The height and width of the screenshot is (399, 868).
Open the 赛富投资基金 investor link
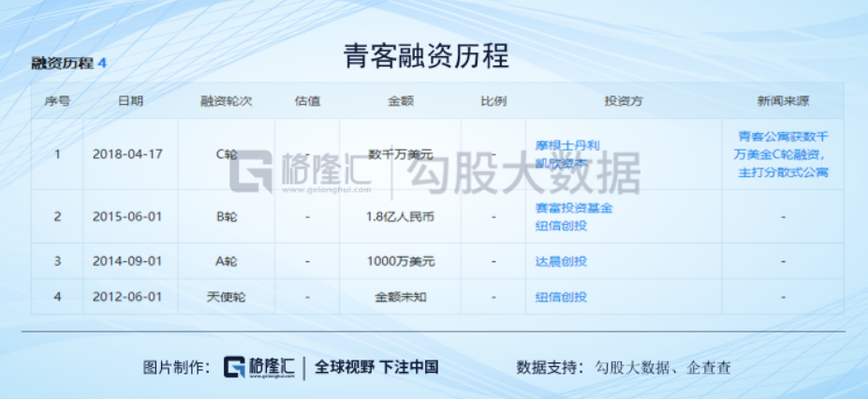(574, 208)
